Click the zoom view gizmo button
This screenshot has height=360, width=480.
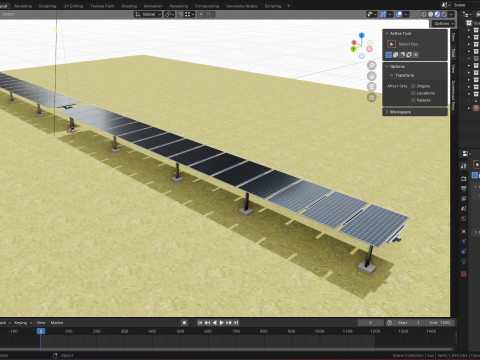372,65
